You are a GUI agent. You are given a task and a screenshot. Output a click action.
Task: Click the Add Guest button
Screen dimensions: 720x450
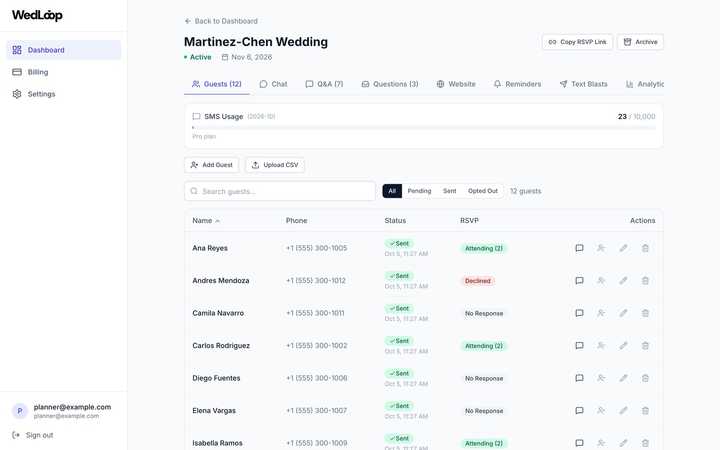coord(212,165)
